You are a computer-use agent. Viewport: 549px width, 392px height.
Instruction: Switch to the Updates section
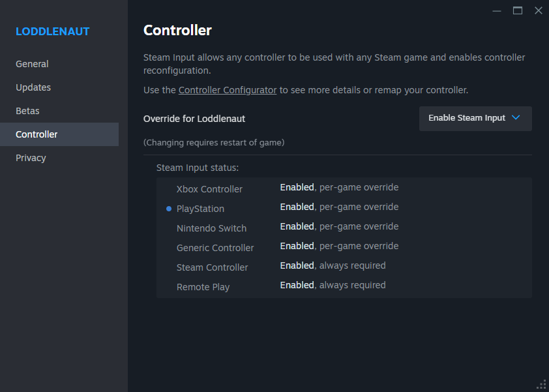pos(33,87)
